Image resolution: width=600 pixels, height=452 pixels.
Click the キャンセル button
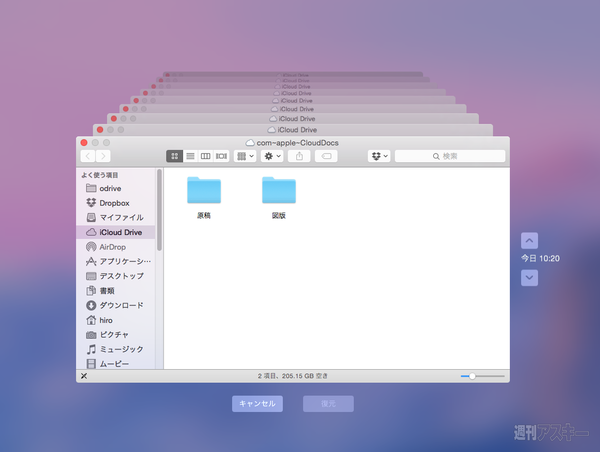[x=257, y=404]
